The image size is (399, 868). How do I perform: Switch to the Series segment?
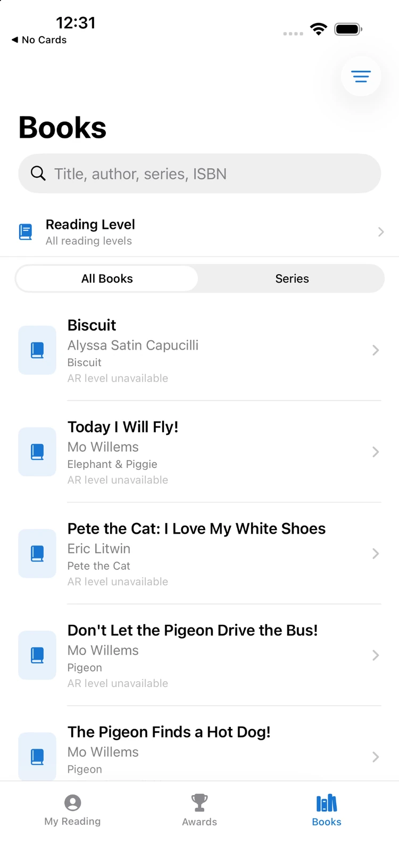(x=292, y=278)
